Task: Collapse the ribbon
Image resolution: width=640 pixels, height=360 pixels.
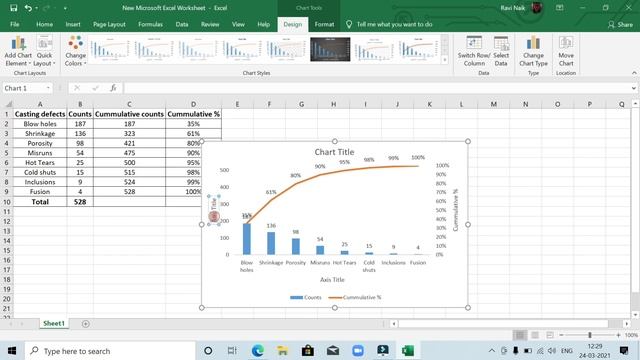Action: [634, 73]
